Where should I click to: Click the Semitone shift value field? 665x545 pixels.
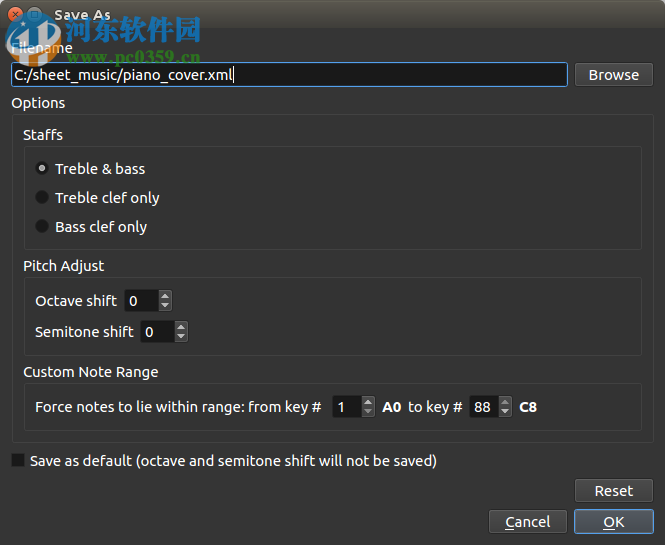(158, 332)
